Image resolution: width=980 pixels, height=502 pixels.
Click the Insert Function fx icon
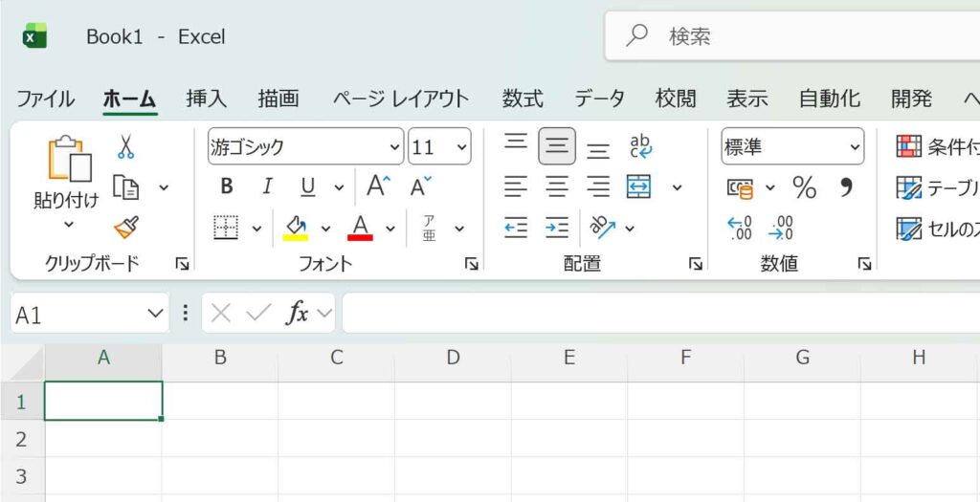click(x=297, y=312)
